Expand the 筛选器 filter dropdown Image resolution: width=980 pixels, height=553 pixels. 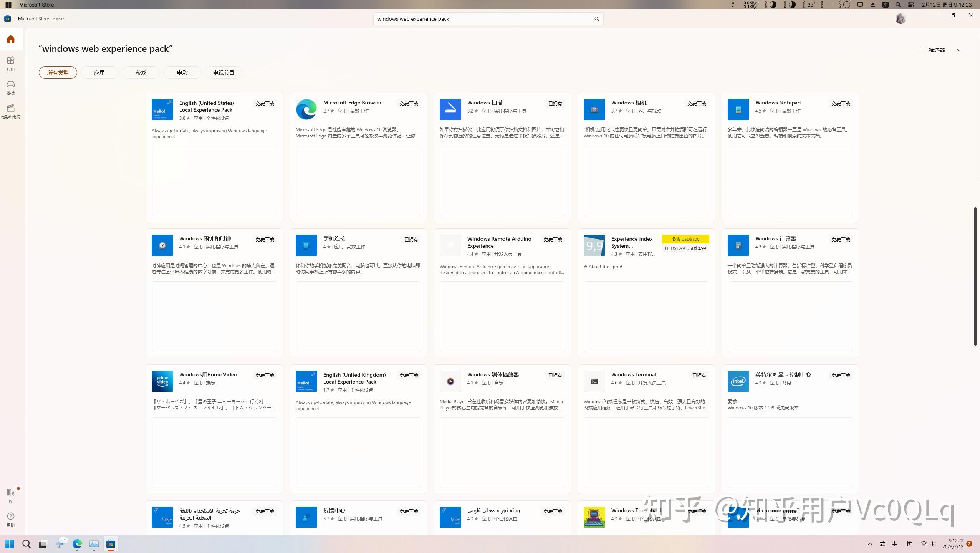(x=940, y=50)
